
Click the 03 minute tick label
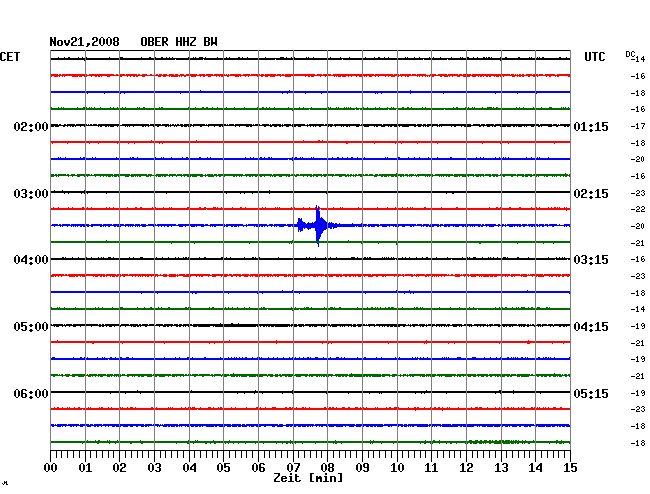154,468
